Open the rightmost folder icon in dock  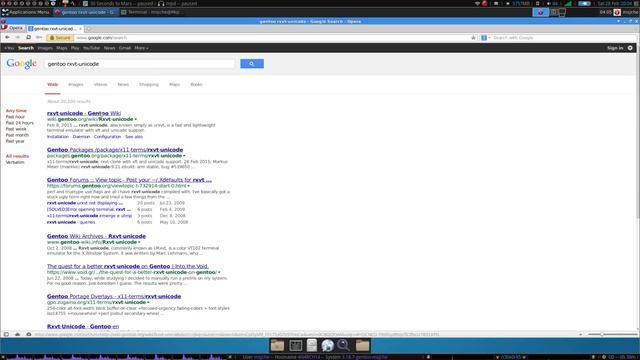tap(362, 345)
